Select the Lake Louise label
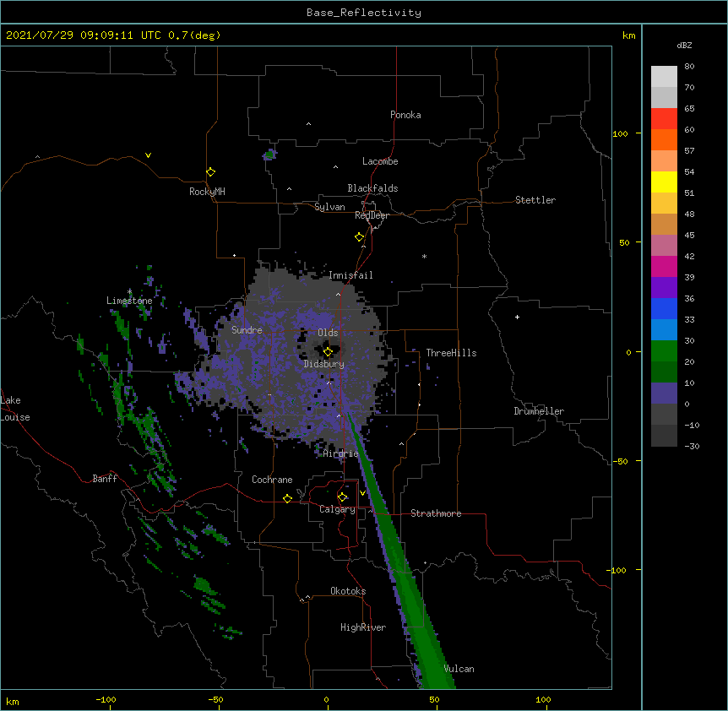The height and width of the screenshot is (711, 728). point(15,409)
